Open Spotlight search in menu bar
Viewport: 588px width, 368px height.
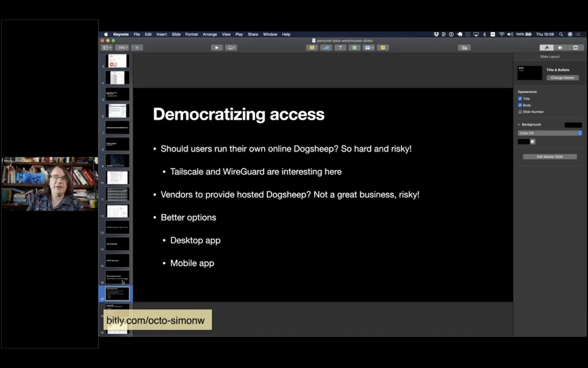(562, 34)
